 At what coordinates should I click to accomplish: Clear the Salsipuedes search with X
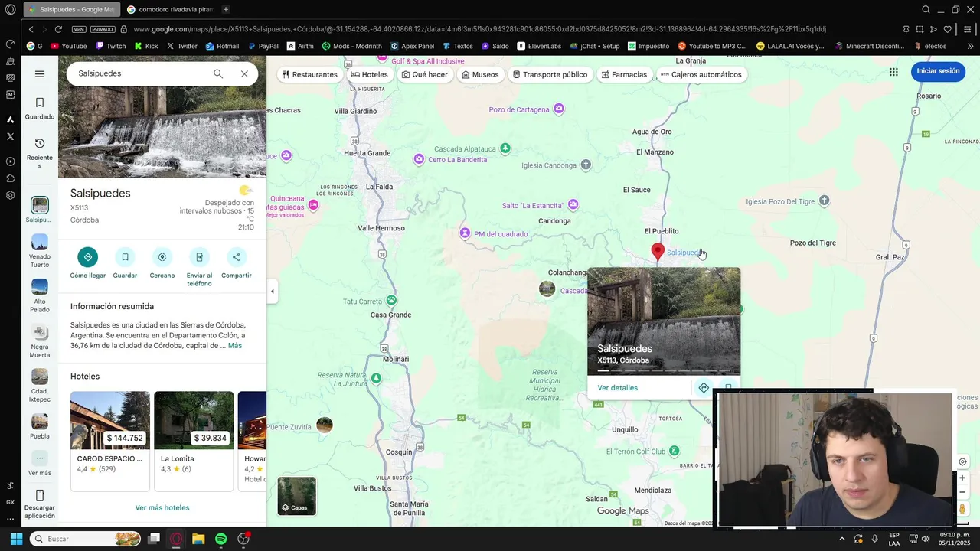(x=244, y=73)
